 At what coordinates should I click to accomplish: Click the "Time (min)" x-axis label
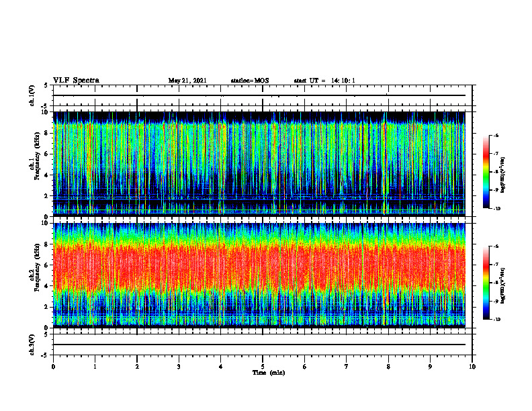(269, 373)
